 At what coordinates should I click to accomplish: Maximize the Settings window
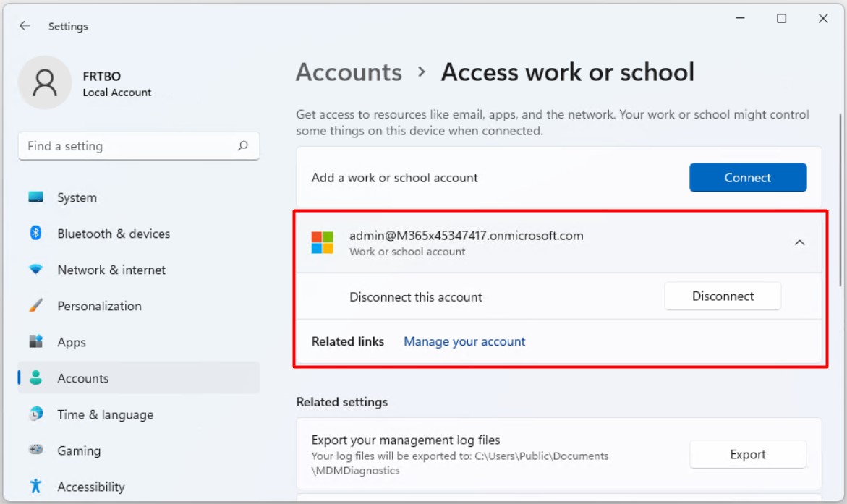tap(782, 18)
